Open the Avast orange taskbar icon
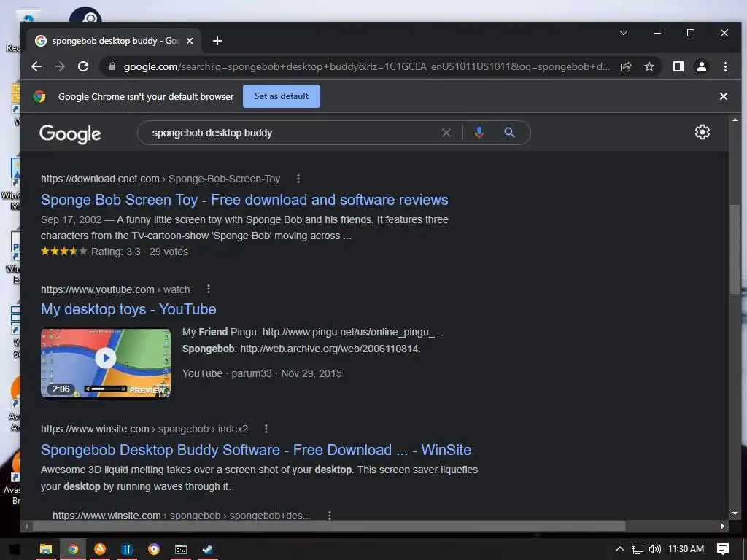747x560 pixels. (100, 549)
